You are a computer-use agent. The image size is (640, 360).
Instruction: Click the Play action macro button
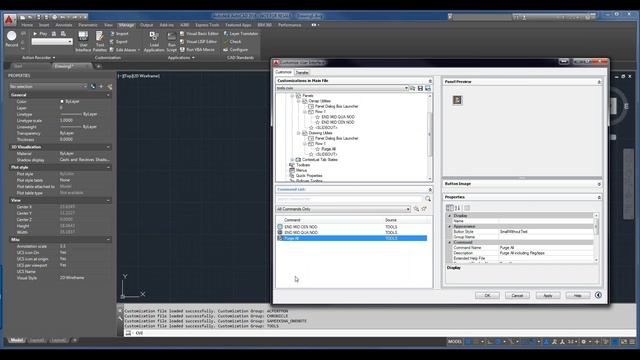click(40, 33)
